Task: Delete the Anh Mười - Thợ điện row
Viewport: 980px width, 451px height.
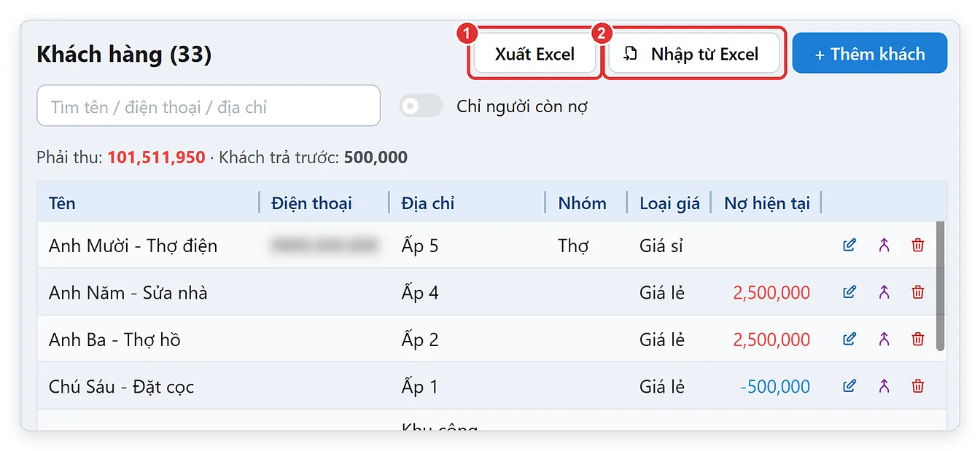Action: click(918, 246)
